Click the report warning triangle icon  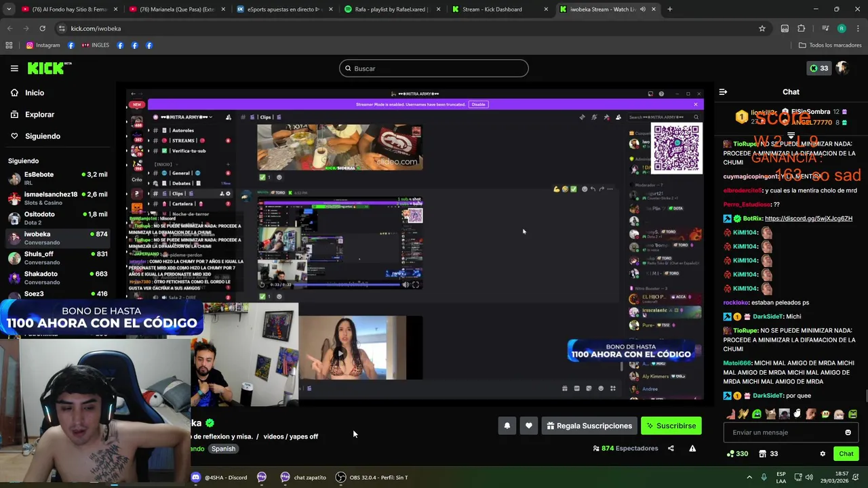click(x=692, y=448)
